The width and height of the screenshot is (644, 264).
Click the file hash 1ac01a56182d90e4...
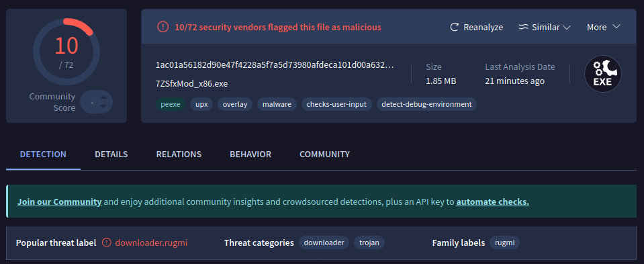point(275,65)
